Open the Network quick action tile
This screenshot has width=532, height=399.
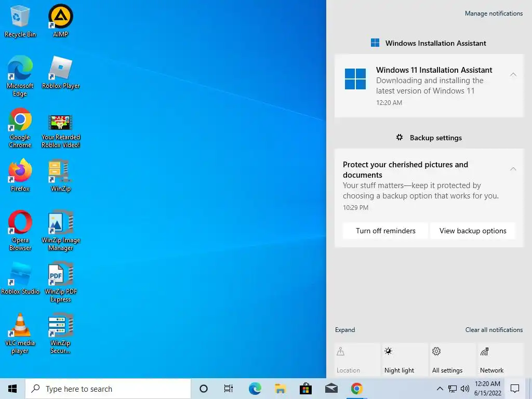pos(500,361)
